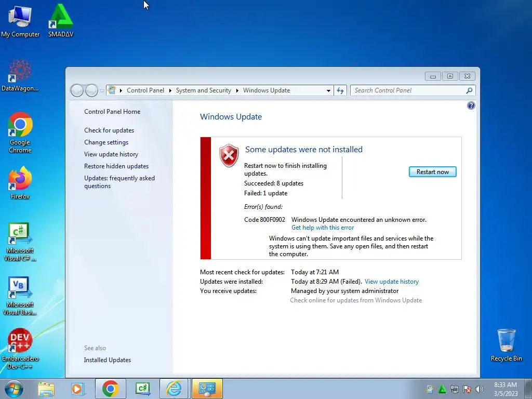
Task: Select the Control Panel taskbar button
Action: 207,389
